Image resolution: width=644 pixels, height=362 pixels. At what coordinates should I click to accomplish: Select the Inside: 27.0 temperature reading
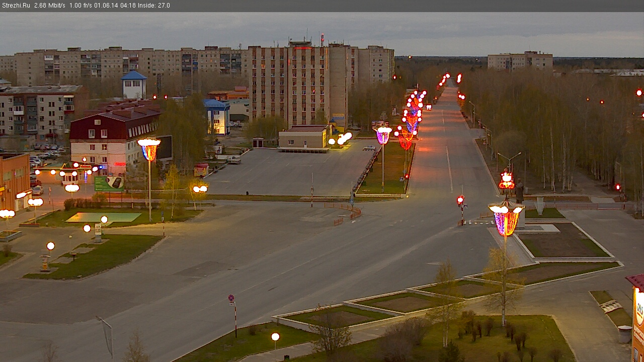tap(154, 6)
